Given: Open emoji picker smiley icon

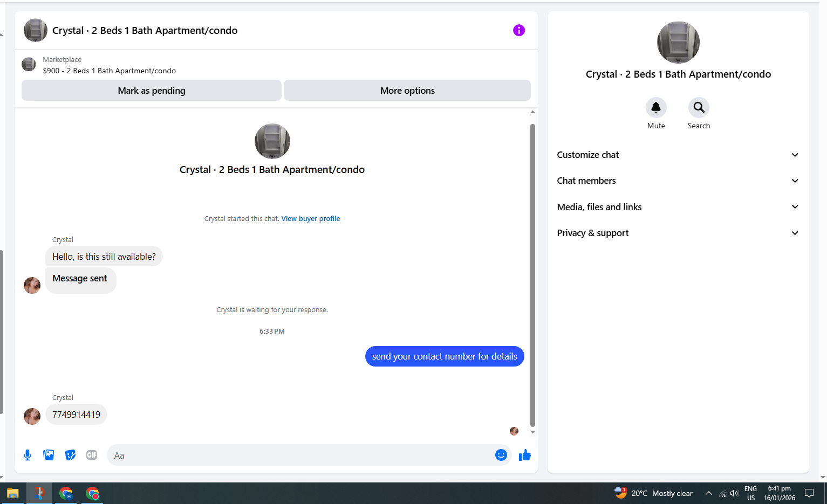Looking at the screenshot, I should (501, 455).
